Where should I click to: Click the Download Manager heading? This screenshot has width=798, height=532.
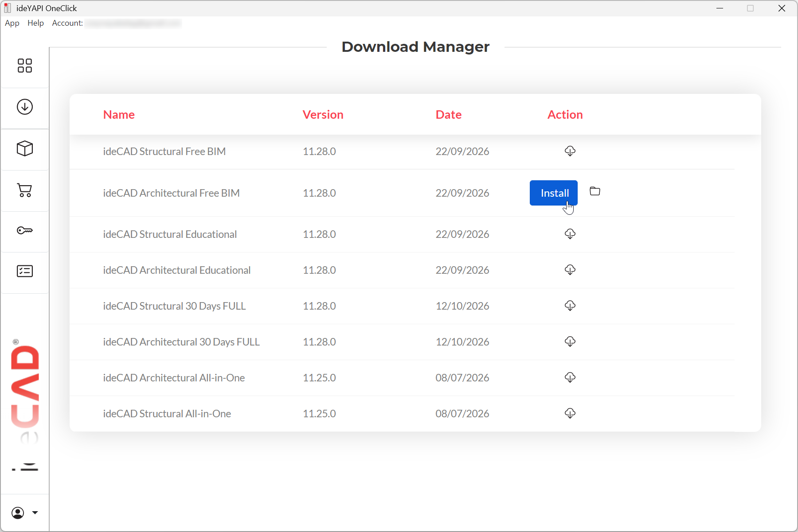click(415, 47)
